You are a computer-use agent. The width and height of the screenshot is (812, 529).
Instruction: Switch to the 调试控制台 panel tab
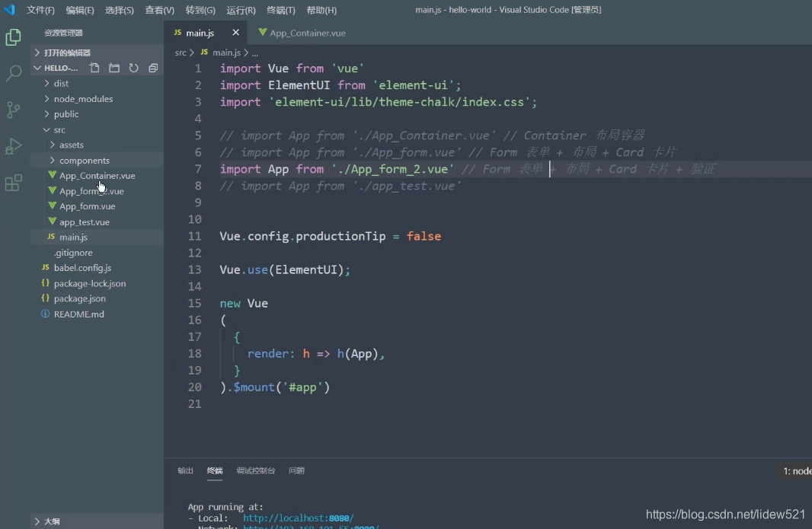[x=256, y=470]
